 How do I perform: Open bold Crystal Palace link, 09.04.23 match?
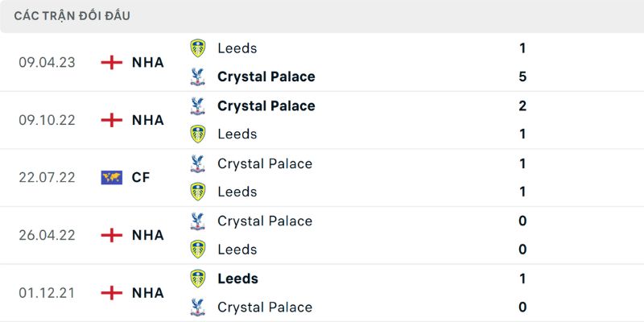[x=266, y=77]
